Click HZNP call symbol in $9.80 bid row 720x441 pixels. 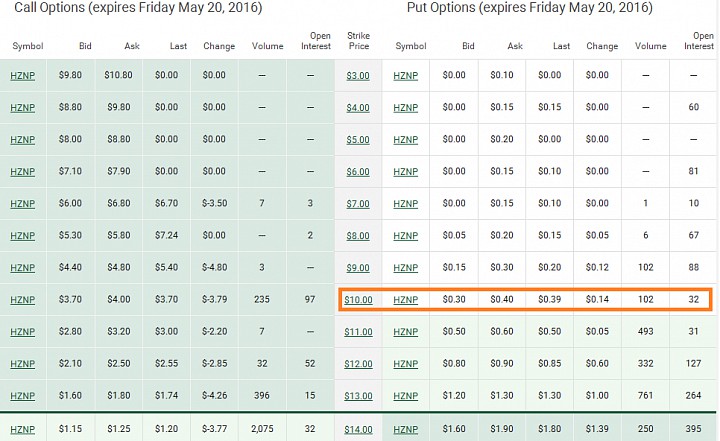click(x=22, y=75)
